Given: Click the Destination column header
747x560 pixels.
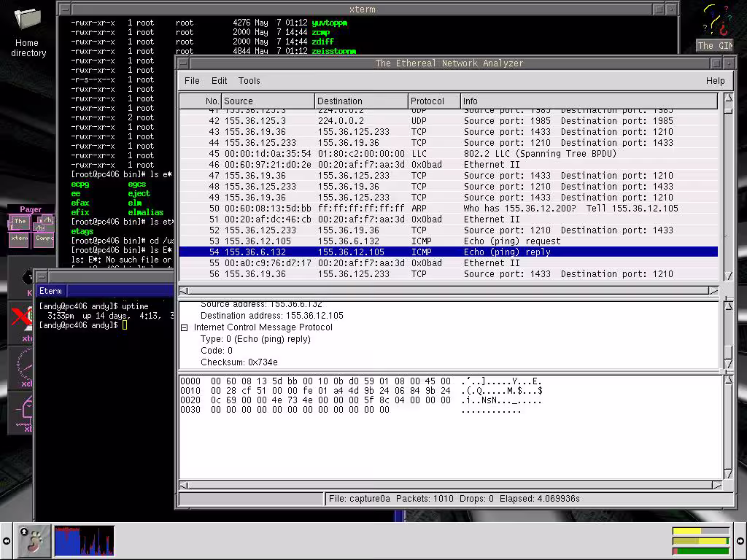Looking at the screenshot, I should click(x=361, y=101).
